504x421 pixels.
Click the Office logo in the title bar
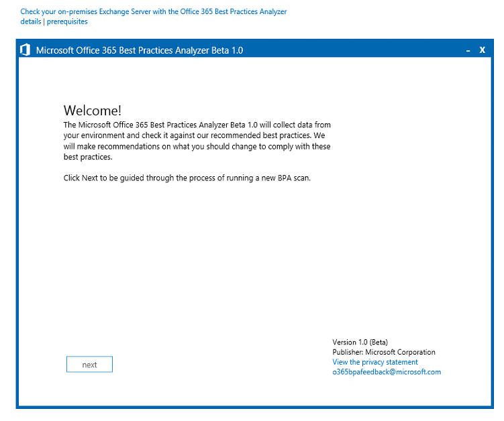coord(26,50)
